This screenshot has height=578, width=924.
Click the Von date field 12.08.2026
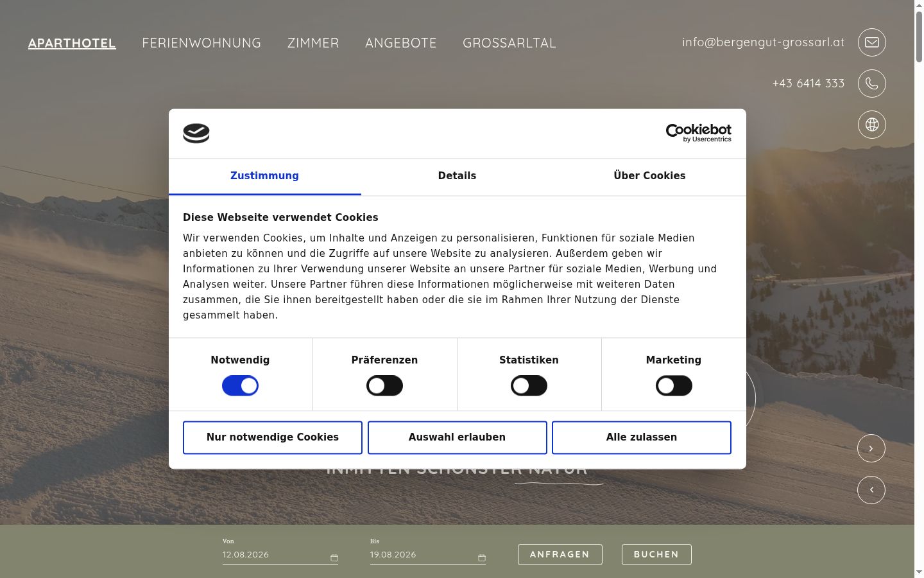pos(280,555)
